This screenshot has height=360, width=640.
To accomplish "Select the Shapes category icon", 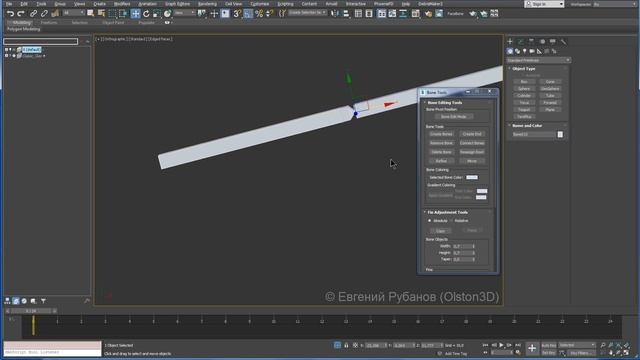I will click(x=518, y=51).
